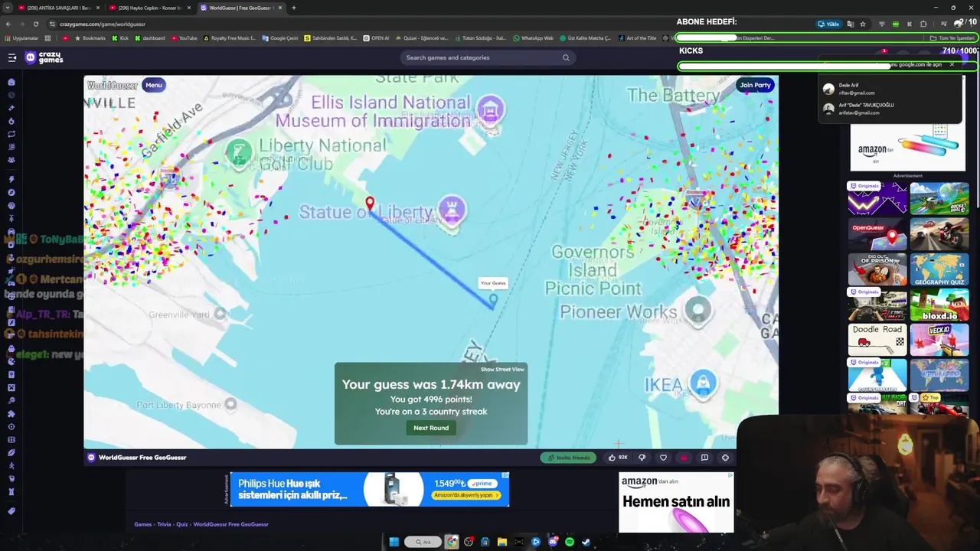Image resolution: width=980 pixels, height=551 pixels.
Task: Reload the page
Action: click(x=35, y=24)
